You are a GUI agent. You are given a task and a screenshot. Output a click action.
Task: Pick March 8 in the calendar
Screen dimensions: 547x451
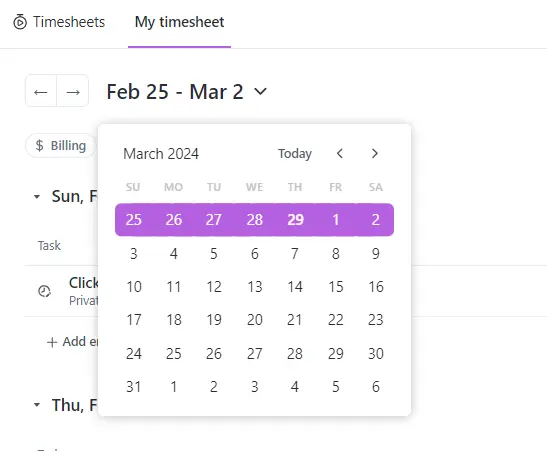pos(336,254)
